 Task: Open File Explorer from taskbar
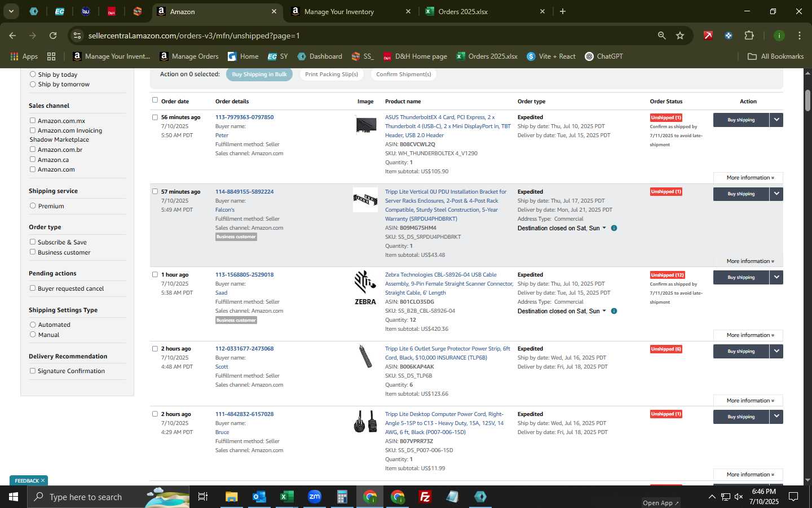tap(232, 497)
